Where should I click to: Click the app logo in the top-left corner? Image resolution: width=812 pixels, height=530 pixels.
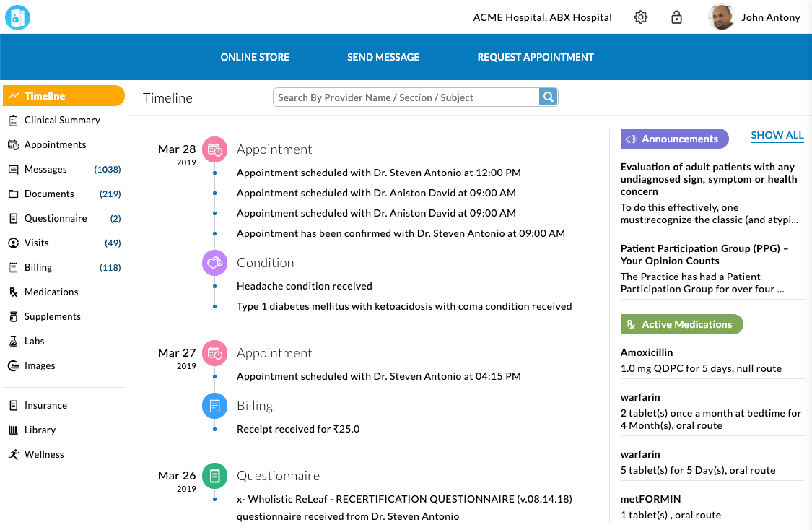pos(17,17)
